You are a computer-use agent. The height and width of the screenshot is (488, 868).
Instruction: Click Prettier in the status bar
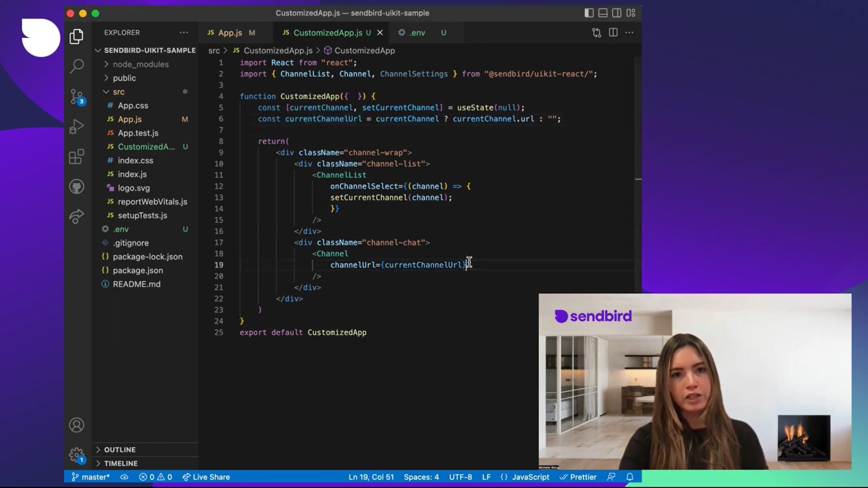tap(578, 477)
